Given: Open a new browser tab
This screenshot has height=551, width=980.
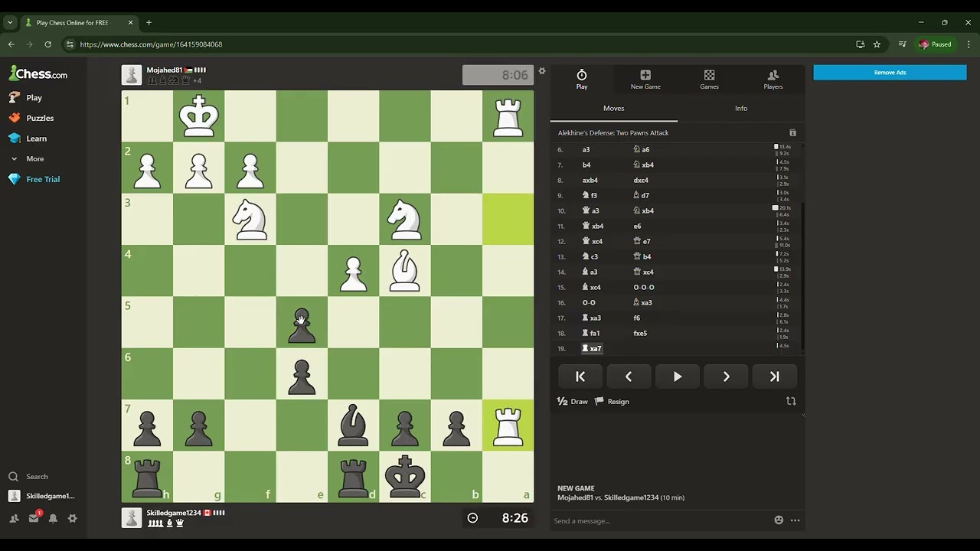Looking at the screenshot, I should (149, 23).
